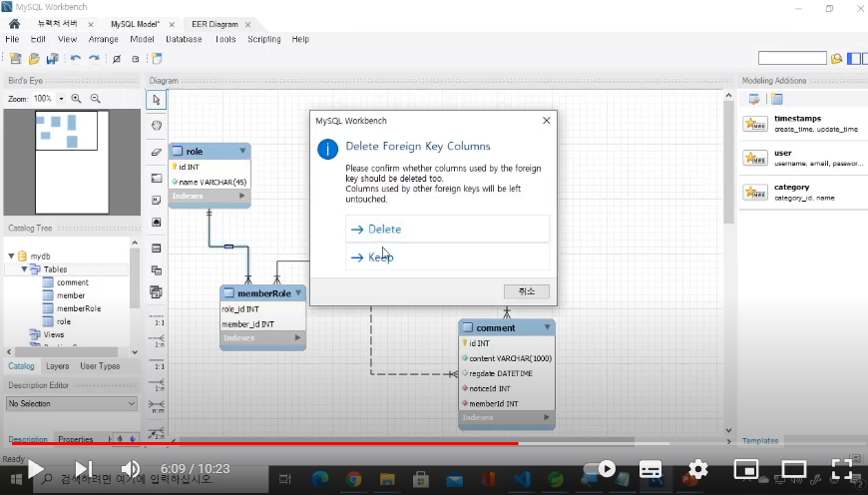Click the timestamps template icon

coord(755,124)
